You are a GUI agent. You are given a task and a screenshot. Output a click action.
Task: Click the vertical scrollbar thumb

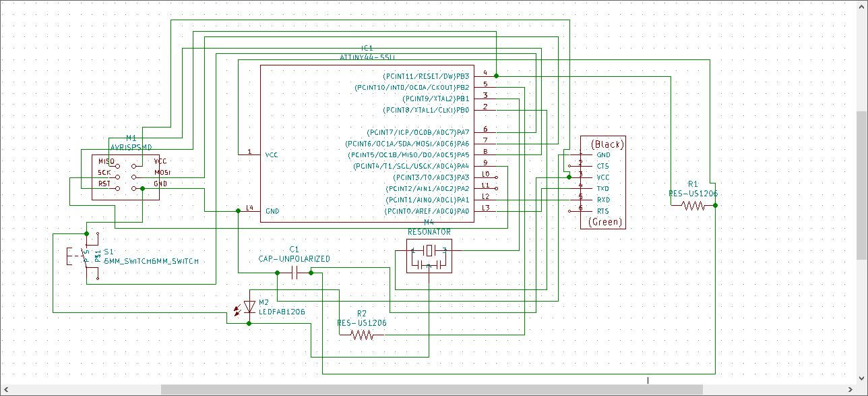(x=862, y=185)
